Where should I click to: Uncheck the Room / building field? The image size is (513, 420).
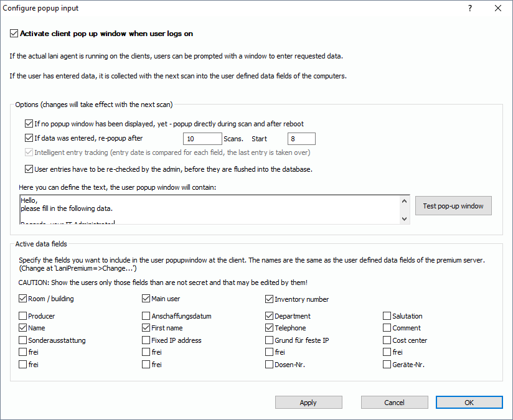[23, 299]
